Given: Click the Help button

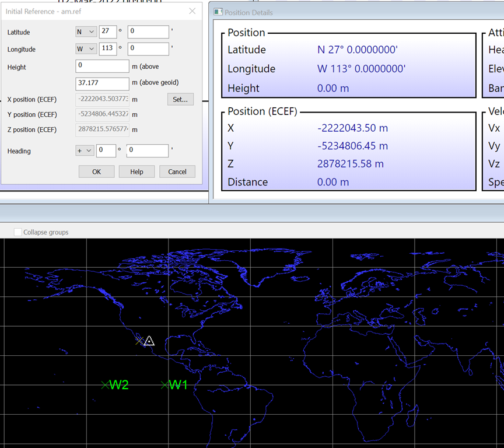Looking at the screenshot, I should pos(136,171).
